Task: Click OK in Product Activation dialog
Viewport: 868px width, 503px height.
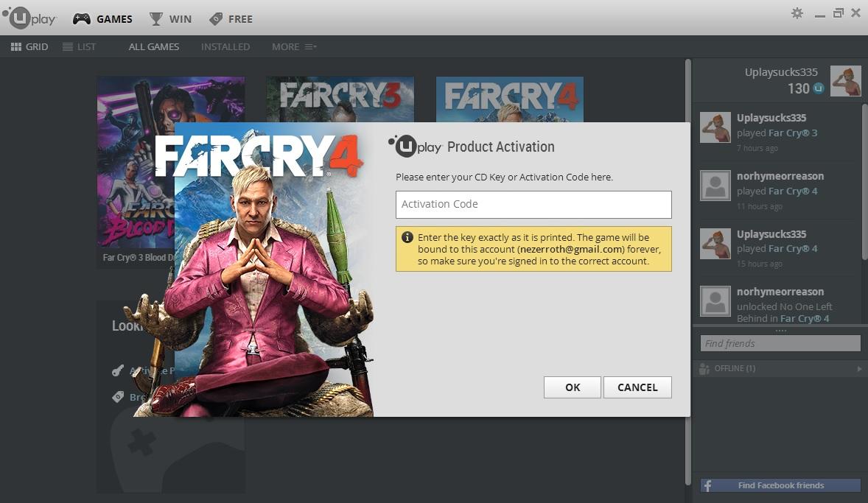Action: (x=573, y=387)
